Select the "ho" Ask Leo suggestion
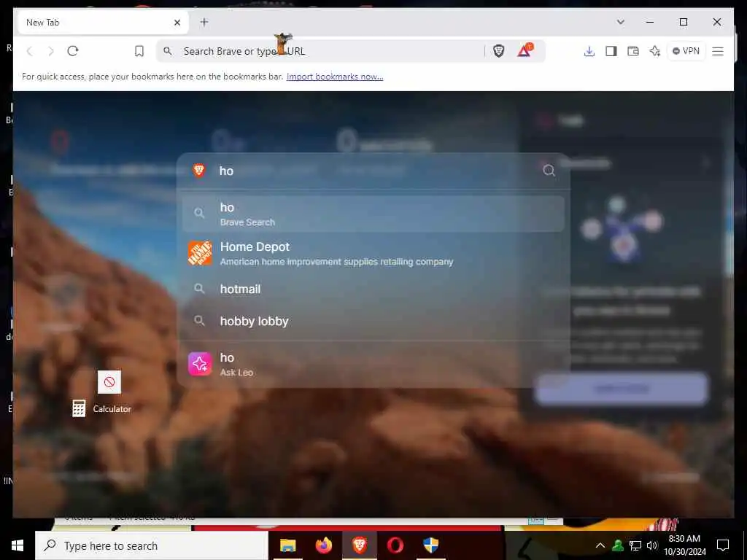 tap(373, 365)
